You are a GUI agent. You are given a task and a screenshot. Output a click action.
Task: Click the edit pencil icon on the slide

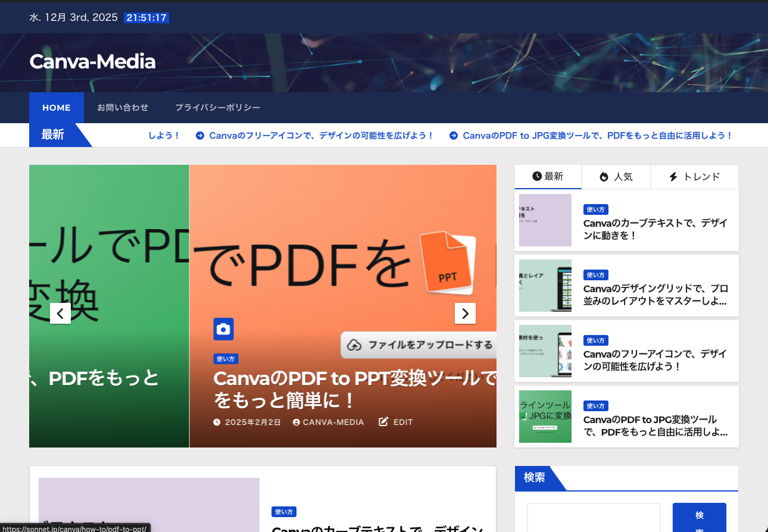(384, 422)
